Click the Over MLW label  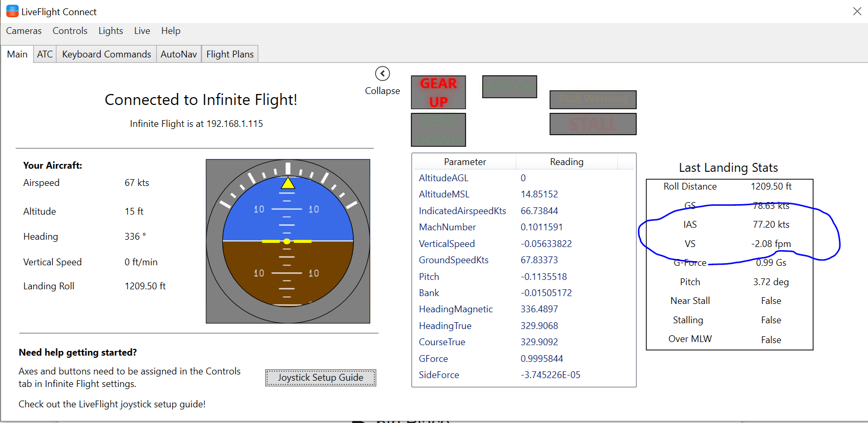tap(690, 339)
